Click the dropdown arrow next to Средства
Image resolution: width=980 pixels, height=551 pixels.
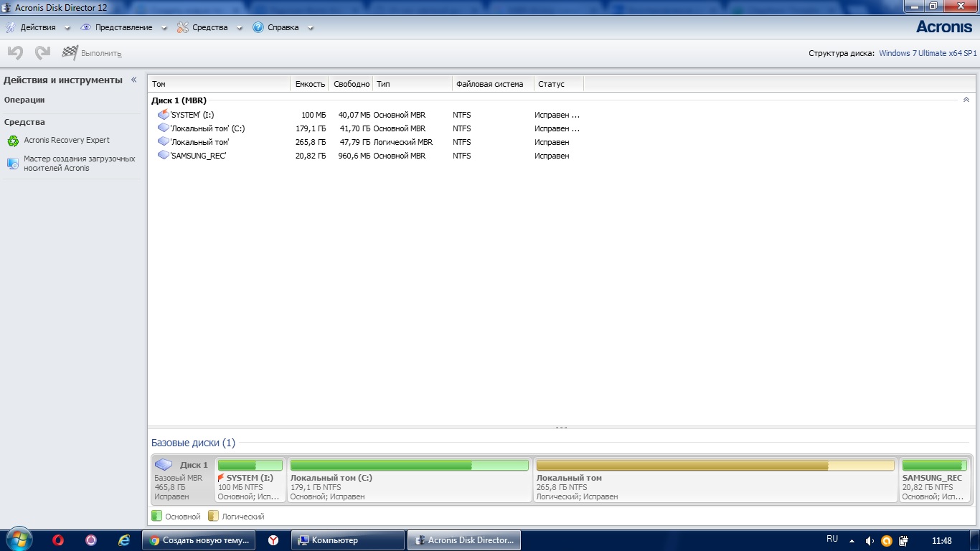point(240,28)
